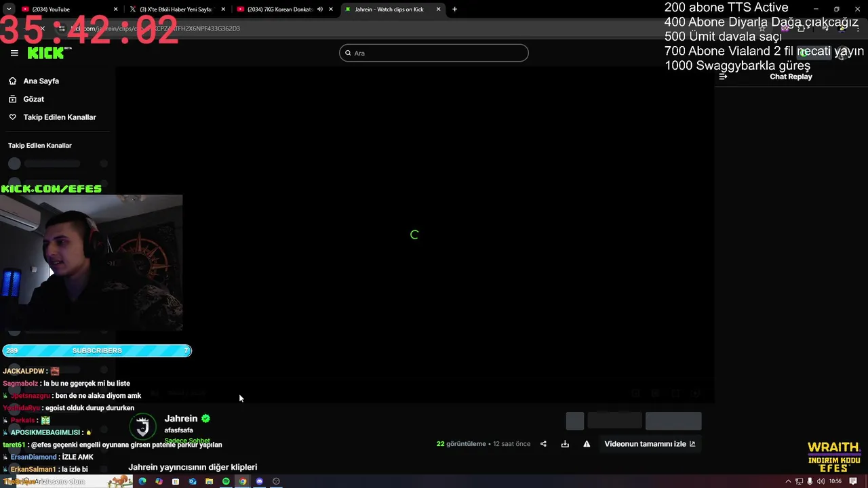
Task: Open Microsoft Edge from the taskbar
Action: (x=142, y=481)
